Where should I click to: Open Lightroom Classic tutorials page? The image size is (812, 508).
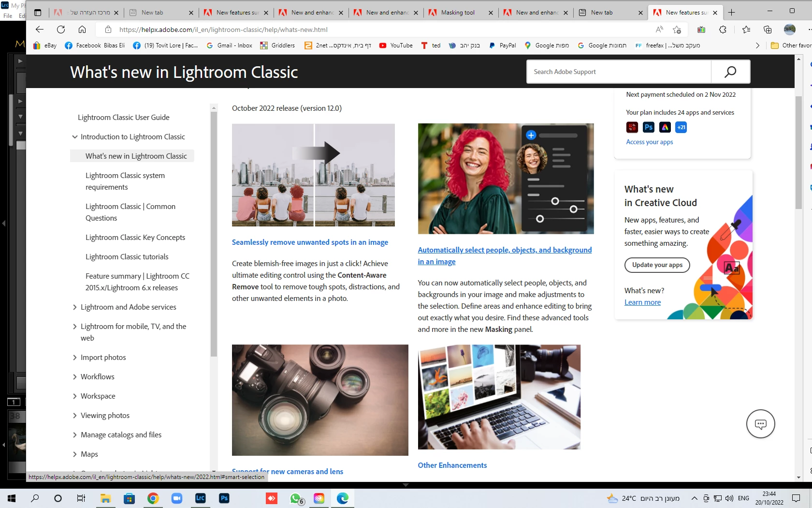pos(127,257)
